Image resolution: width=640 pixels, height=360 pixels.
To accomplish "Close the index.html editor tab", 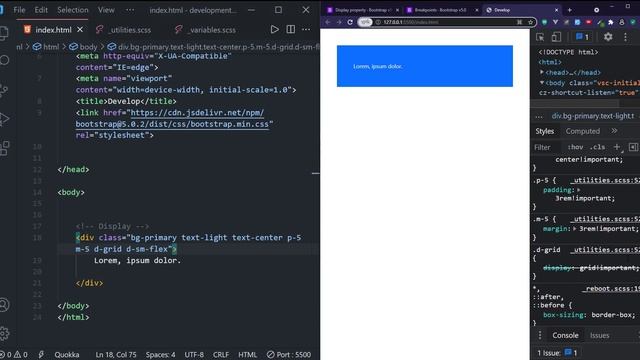I will (80, 30).
